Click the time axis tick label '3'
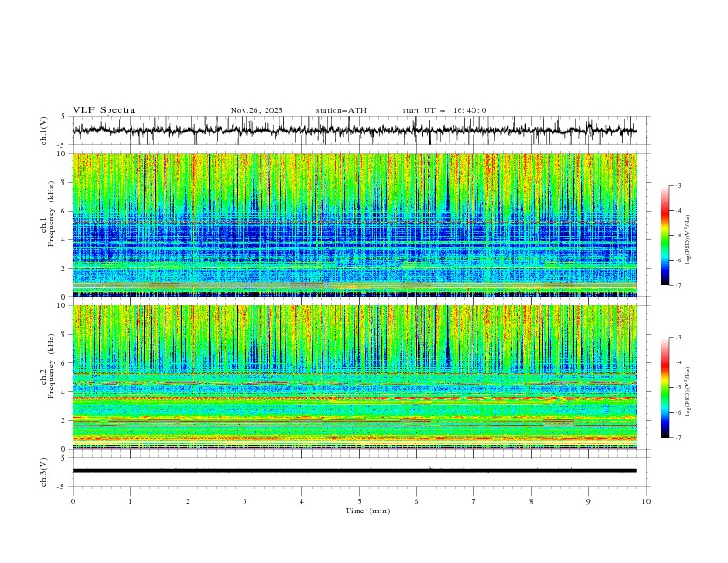Viewport: 728px width, 563px height. coord(245,501)
